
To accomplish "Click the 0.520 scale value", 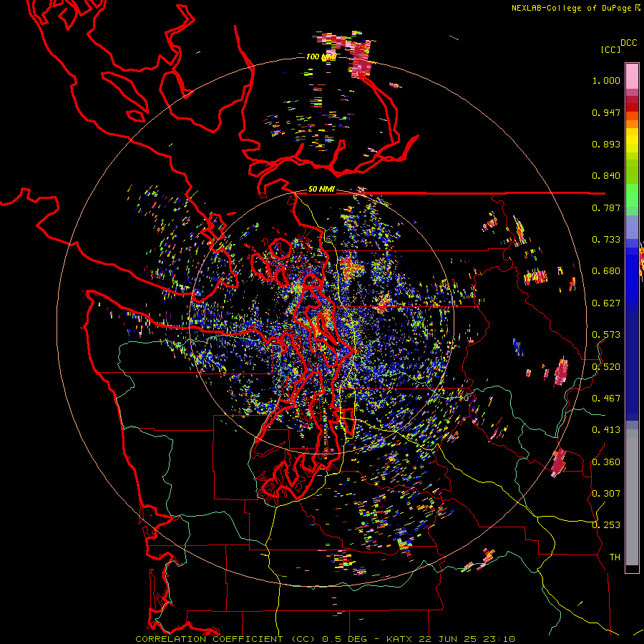I will (x=606, y=366).
